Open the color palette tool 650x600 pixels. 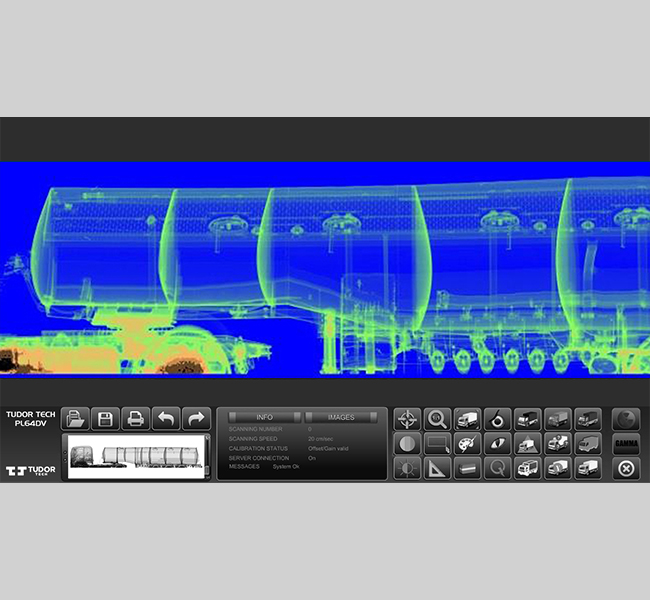[x=467, y=443]
